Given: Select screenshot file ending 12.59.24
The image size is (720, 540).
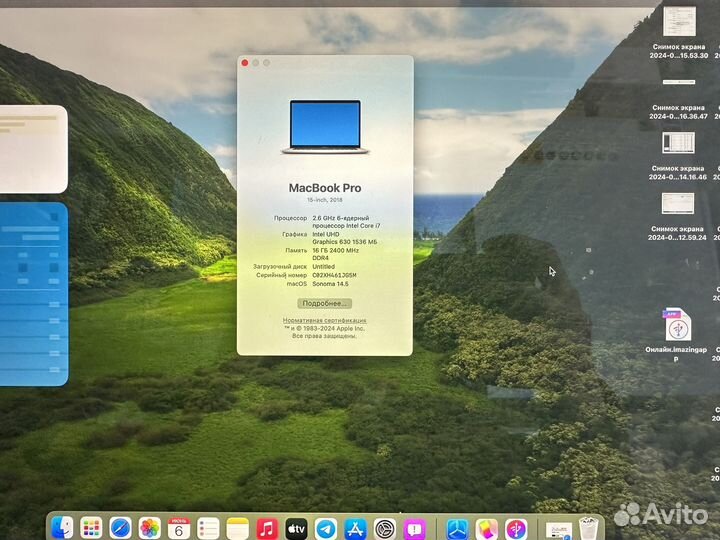Looking at the screenshot, I should [x=677, y=217].
